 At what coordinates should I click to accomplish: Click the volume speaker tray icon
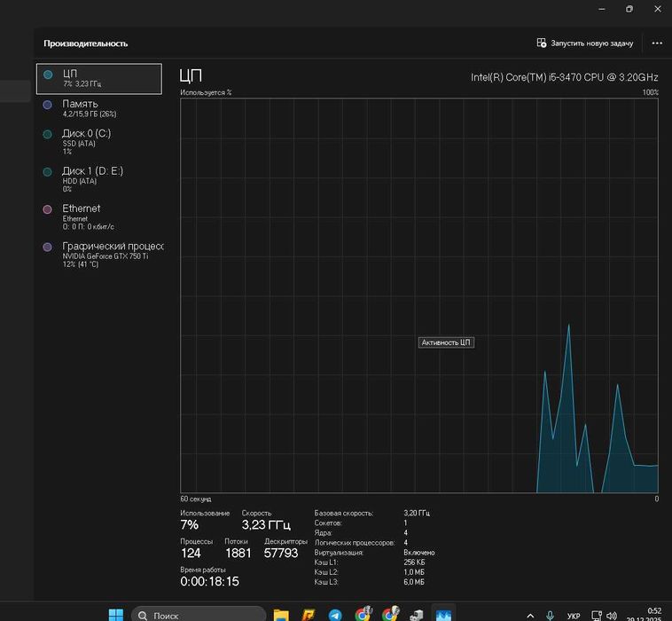[x=612, y=616]
